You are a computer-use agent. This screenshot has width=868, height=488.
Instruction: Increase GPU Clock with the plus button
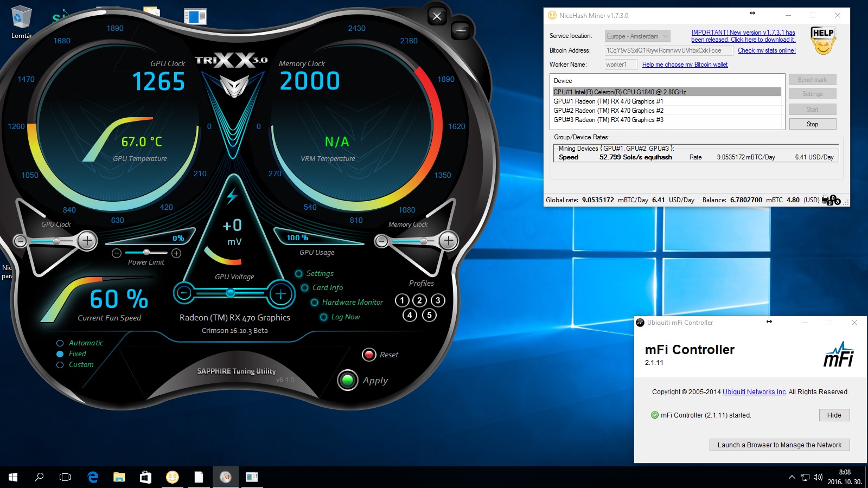click(87, 240)
